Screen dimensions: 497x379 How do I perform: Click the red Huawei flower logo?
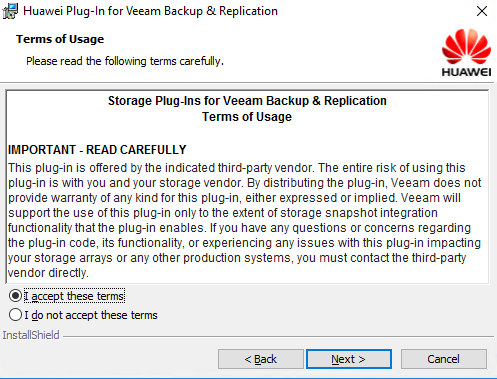click(466, 47)
